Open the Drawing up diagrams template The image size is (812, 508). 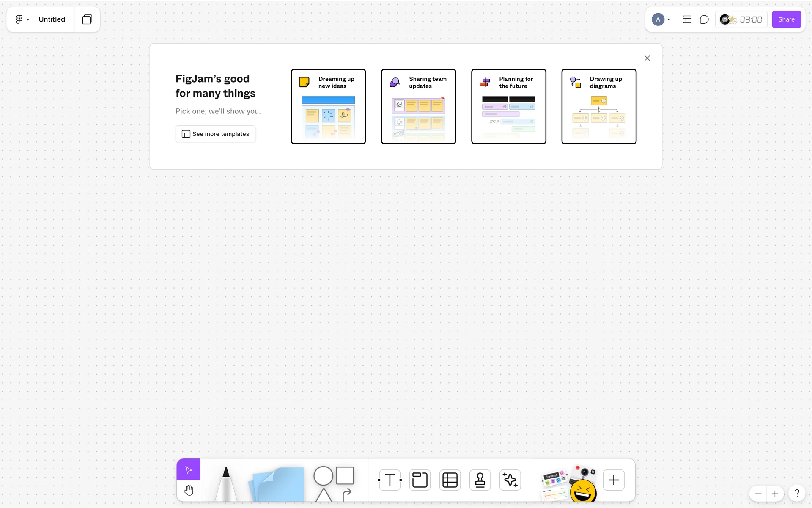[x=599, y=106]
